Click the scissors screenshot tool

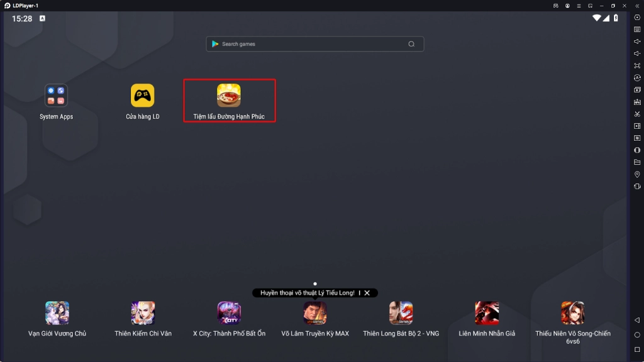pos(637,114)
